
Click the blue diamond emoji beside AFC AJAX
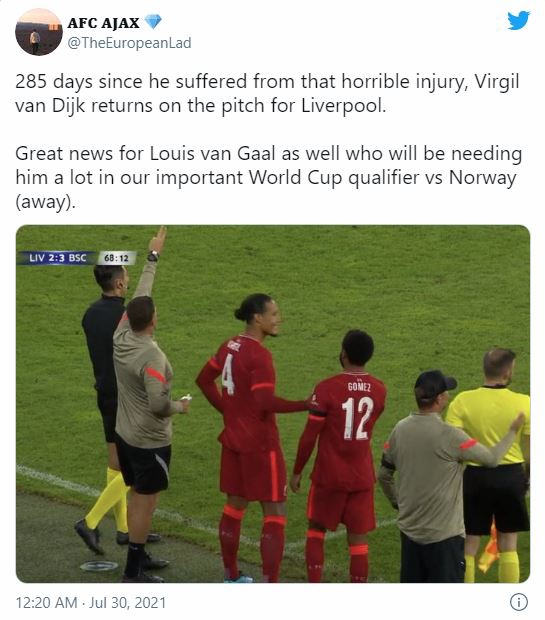pyautogui.click(x=153, y=21)
